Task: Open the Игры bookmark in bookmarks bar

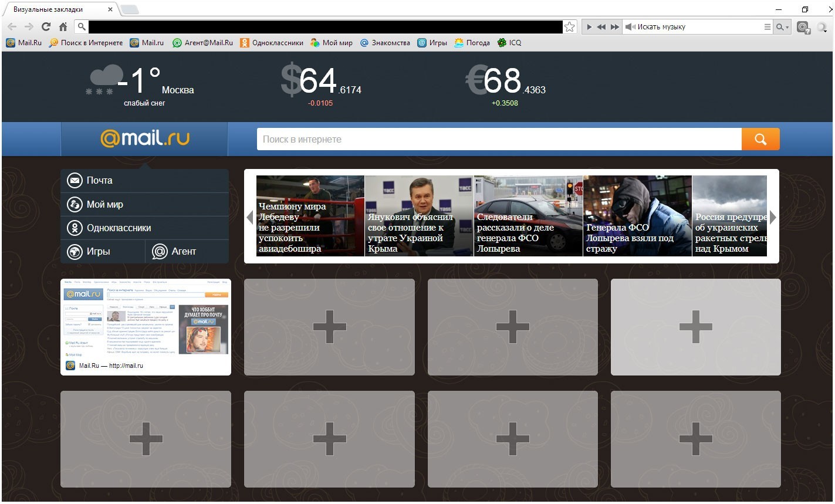Action: click(x=432, y=43)
